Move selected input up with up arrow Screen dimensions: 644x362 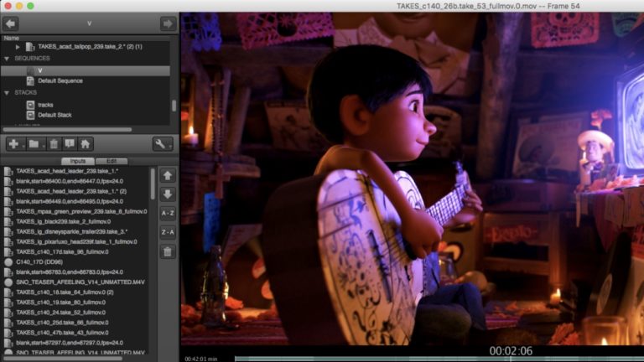point(168,176)
